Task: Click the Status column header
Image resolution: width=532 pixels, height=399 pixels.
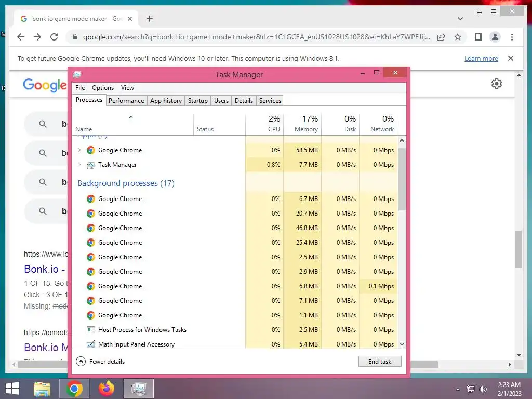Action: pyautogui.click(x=220, y=124)
